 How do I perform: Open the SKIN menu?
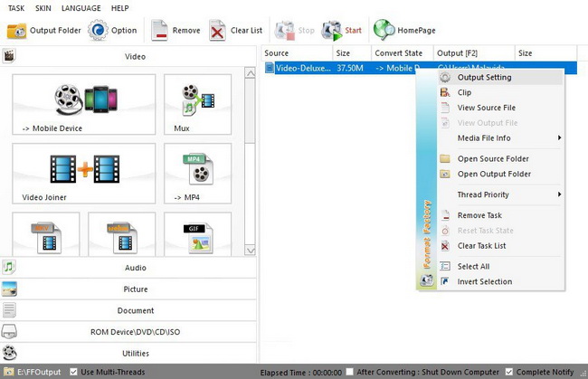pos(42,8)
